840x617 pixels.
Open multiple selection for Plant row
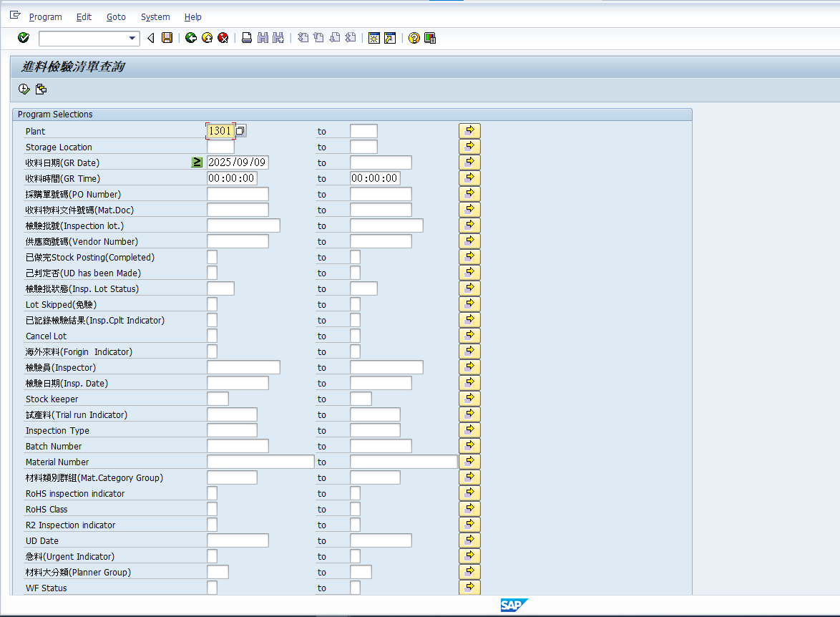coord(469,130)
